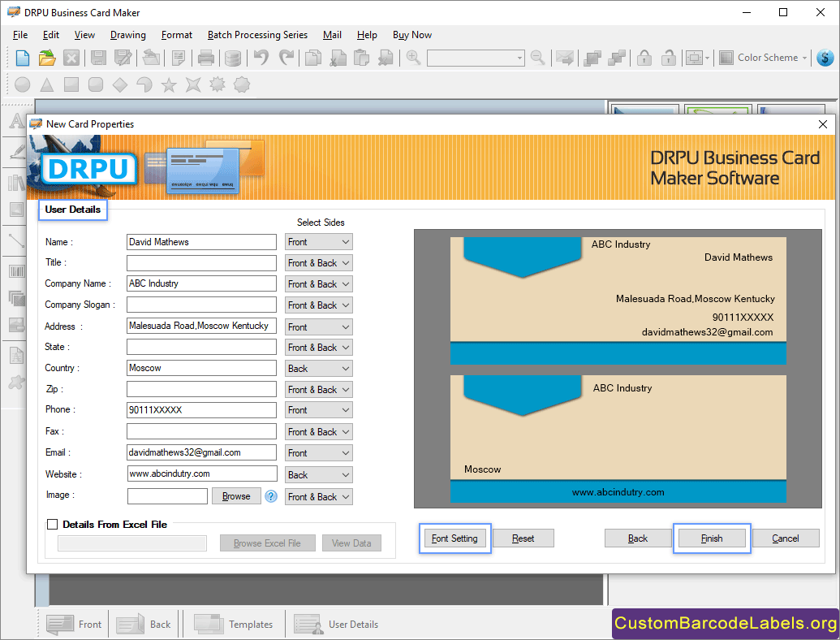Open the Batch Processing Series menu

(257, 35)
